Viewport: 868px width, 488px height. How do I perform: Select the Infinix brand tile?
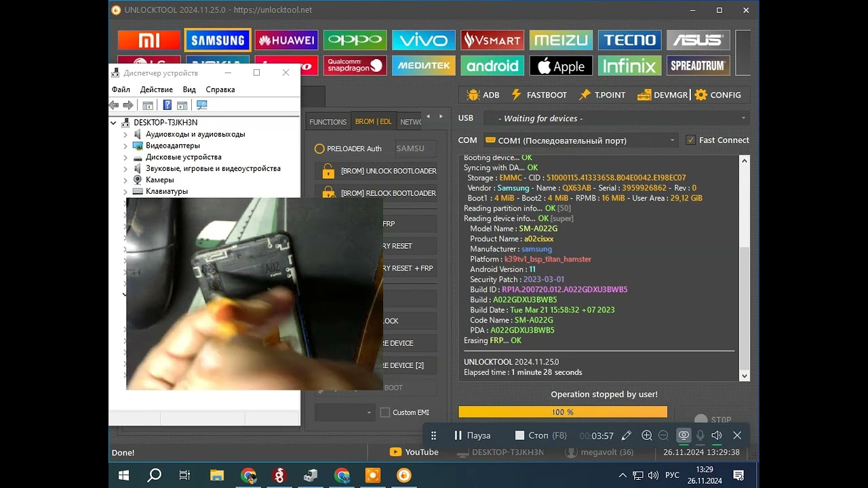pyautogui.click(x=630, y=66)
